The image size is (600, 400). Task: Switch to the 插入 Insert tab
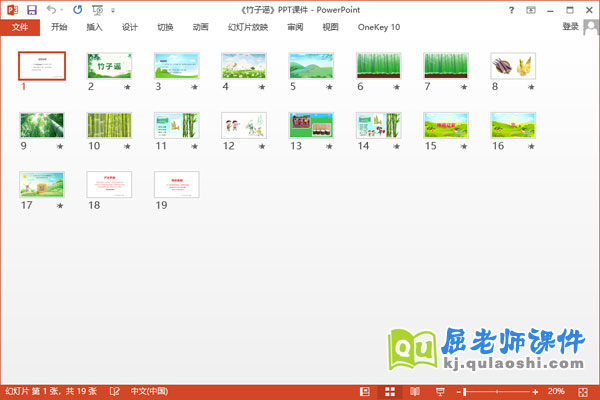[95, 27]
